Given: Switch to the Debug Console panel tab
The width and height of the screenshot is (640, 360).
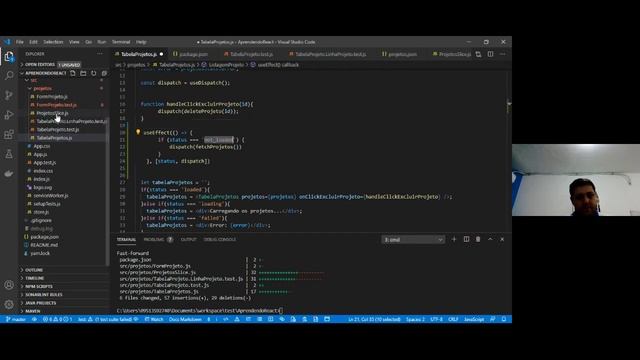Looking at the screenshot, I should click(x=220, y=240).
